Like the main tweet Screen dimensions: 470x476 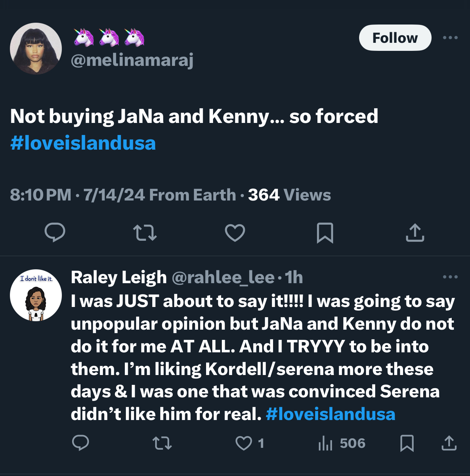pos(235,233)
